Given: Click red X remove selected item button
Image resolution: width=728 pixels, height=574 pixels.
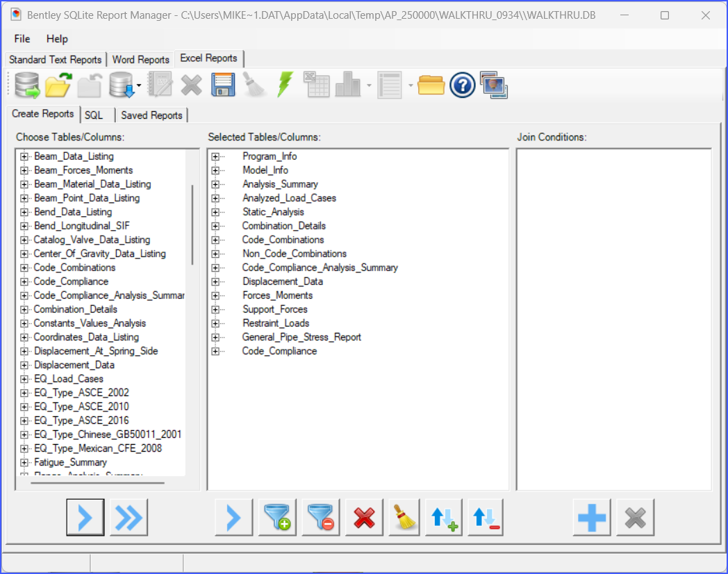Looking at the screenshot, I should tap(365, 517).
